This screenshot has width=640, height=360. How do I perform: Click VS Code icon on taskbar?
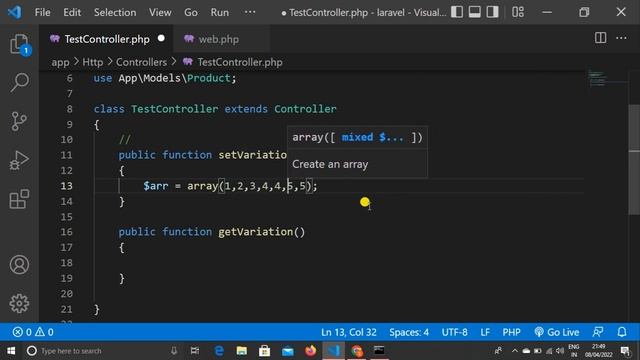(x=333, y=351)
